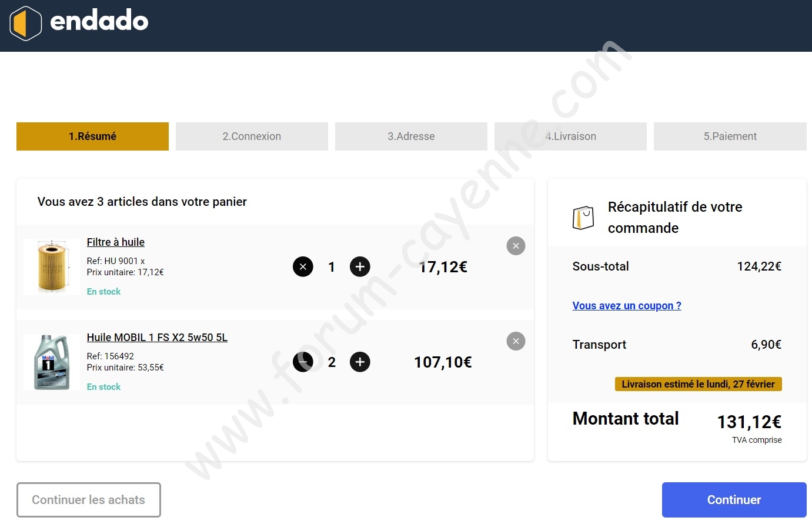Click the quantity value 2 for Huile MOBIL
This screenshot has width=812, height=524.
click(332, 362)
